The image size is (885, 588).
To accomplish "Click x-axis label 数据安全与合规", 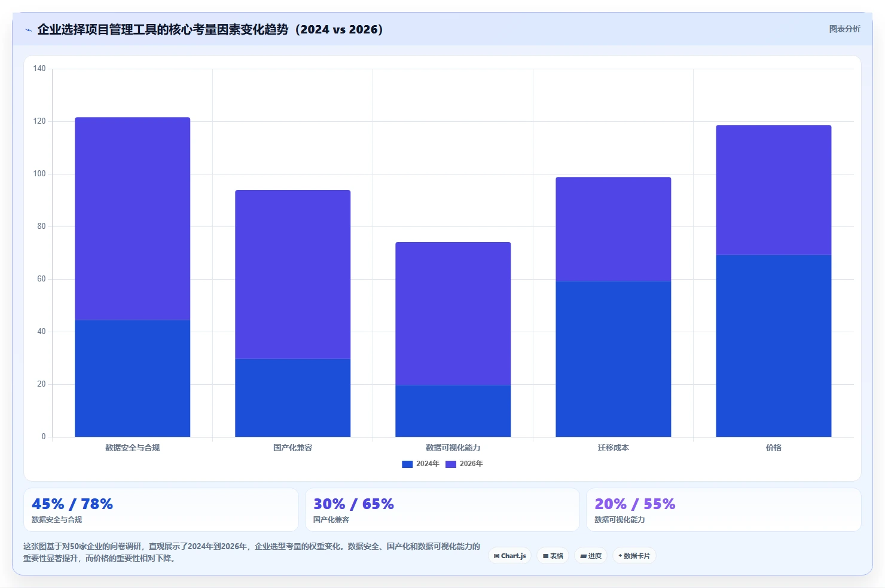I will point(133,448).
